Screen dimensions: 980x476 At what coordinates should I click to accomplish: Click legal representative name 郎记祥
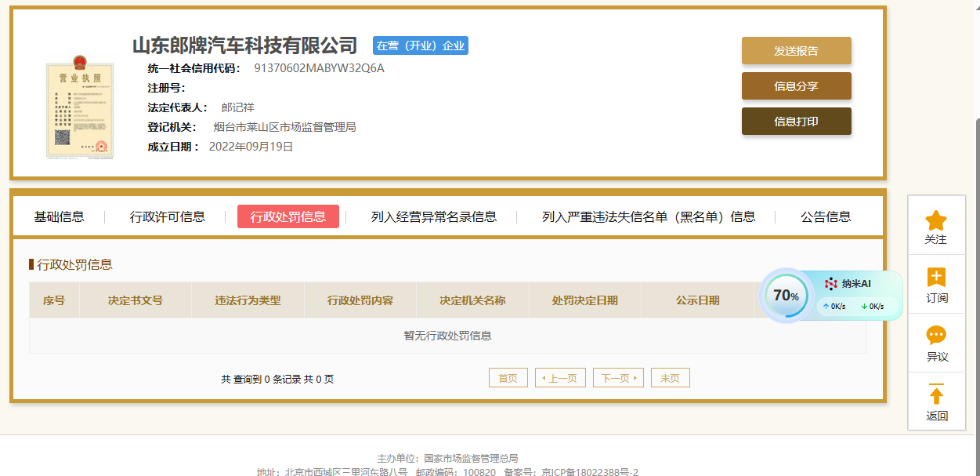click(238, 107)
